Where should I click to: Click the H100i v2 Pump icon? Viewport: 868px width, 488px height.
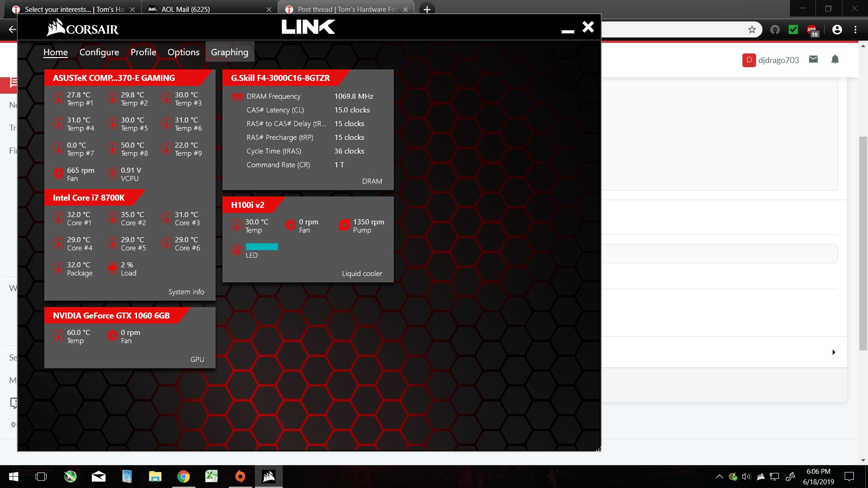(x=344, y=225)
